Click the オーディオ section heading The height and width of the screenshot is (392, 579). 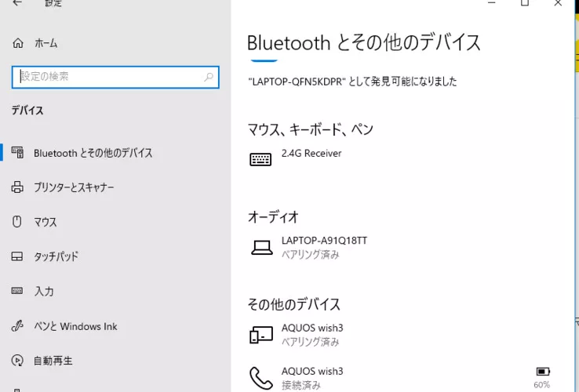[x=273, y=217]
